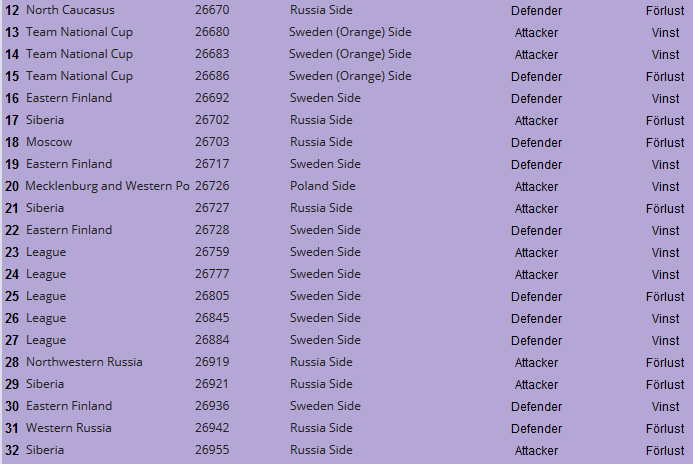Click battle ID 26936
The image size is (693, 464).
pos(212,406)
